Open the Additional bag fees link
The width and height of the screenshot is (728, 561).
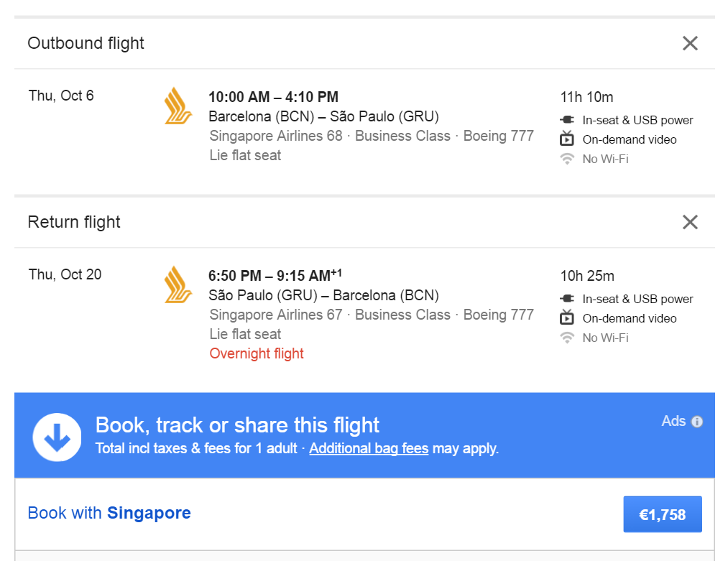[x=369, y=448]
